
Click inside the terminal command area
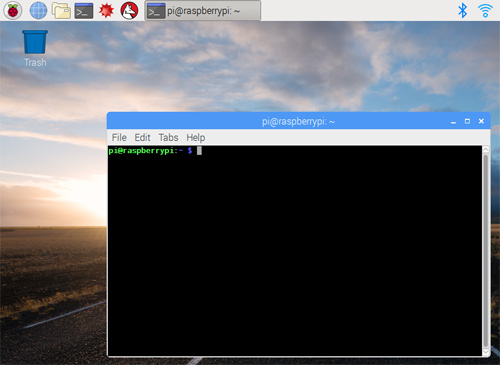point(295,251)
